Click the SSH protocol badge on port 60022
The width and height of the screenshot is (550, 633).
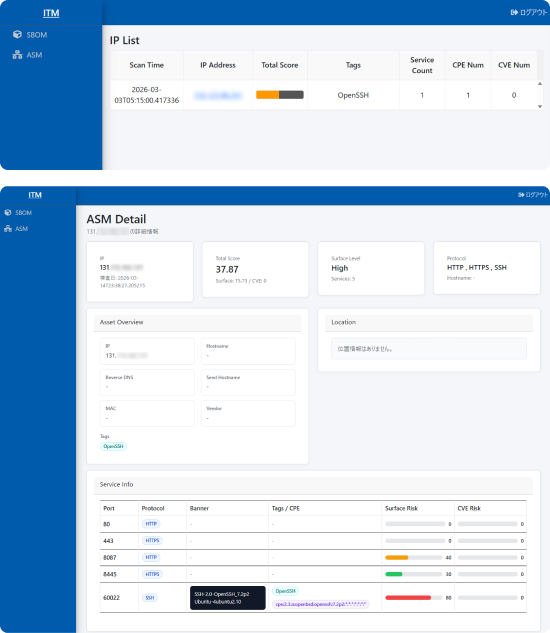(150, 597)
